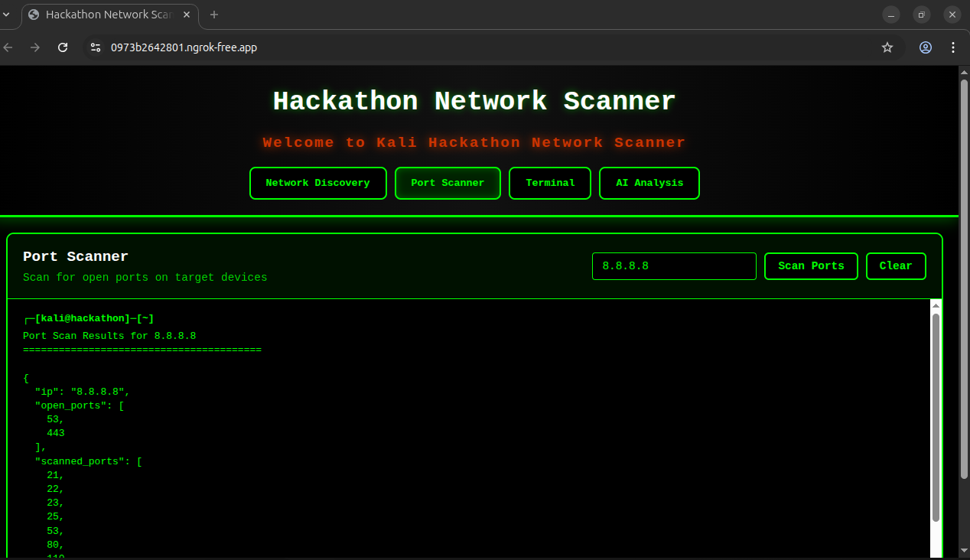Open the tab search dropdown arrow
970x560 pixels.
(x=6, y=15)
